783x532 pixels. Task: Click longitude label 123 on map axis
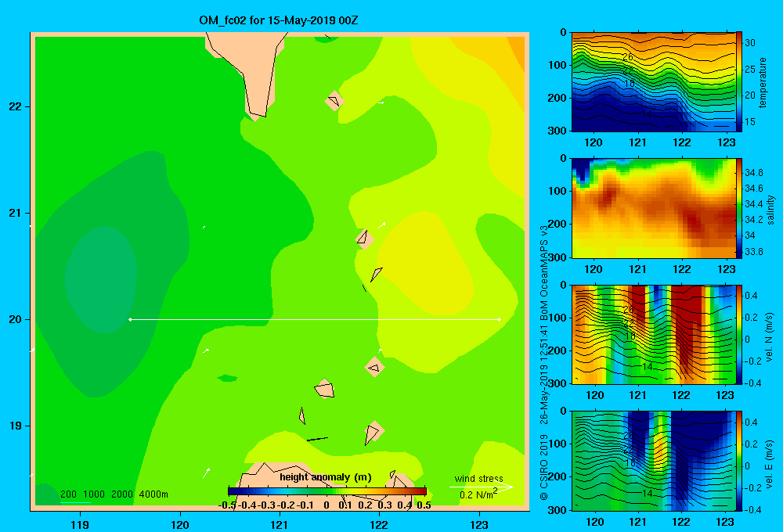click(479, 524)
